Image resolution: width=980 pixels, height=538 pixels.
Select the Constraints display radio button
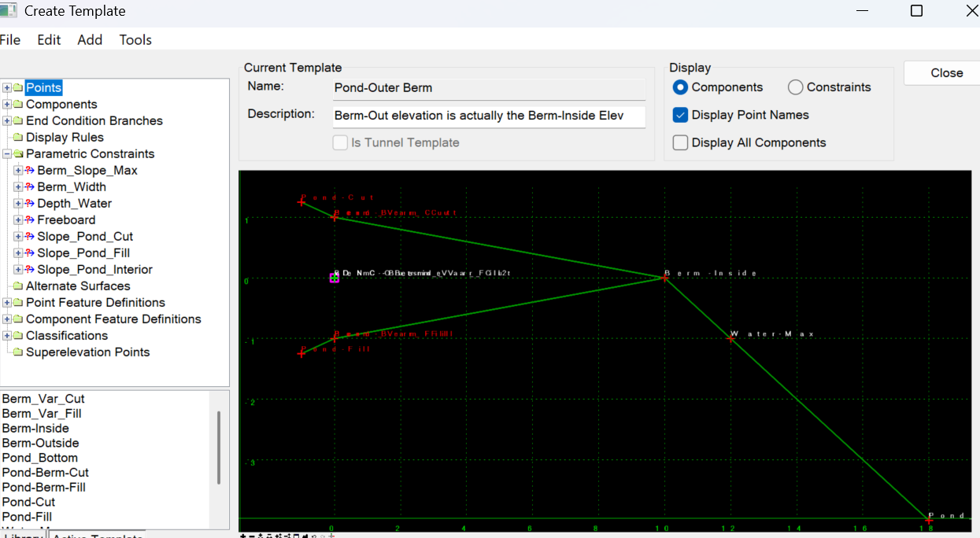click(x=795, y=87)
